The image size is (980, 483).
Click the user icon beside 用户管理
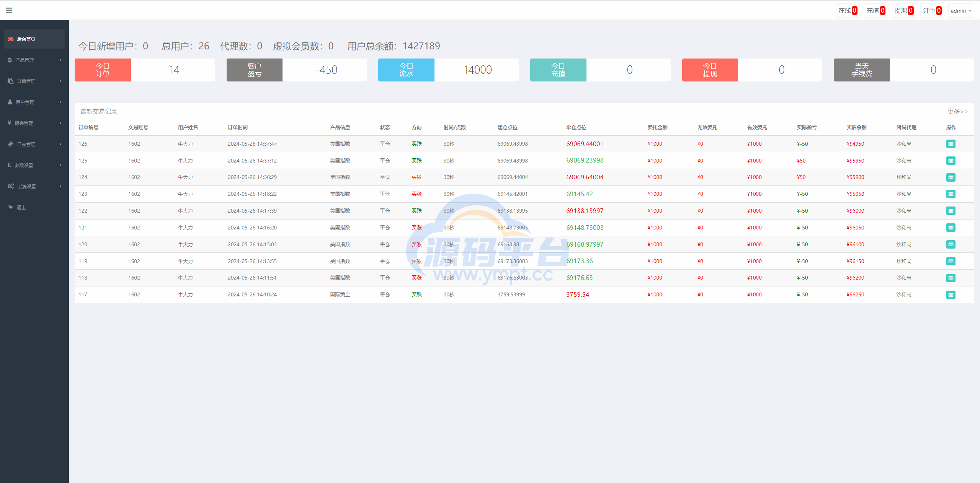[10, 102]
